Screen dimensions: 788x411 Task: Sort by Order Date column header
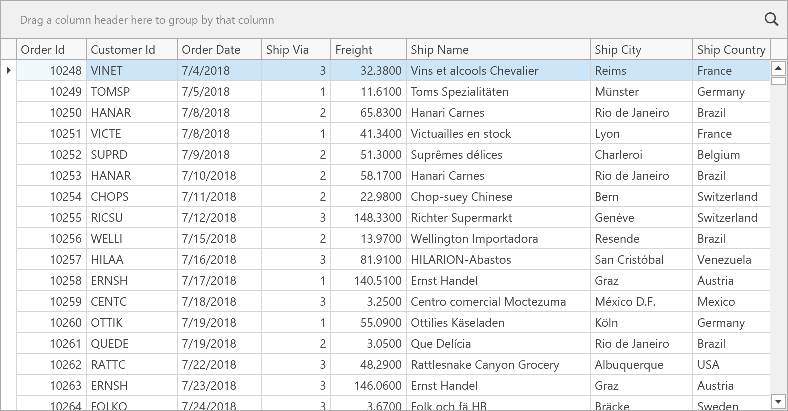(220, 50)
